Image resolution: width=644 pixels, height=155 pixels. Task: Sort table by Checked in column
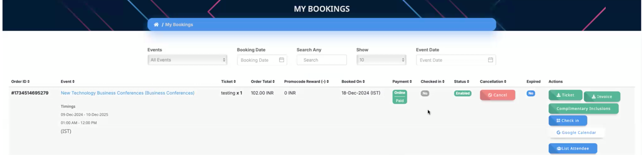(432, 81)
